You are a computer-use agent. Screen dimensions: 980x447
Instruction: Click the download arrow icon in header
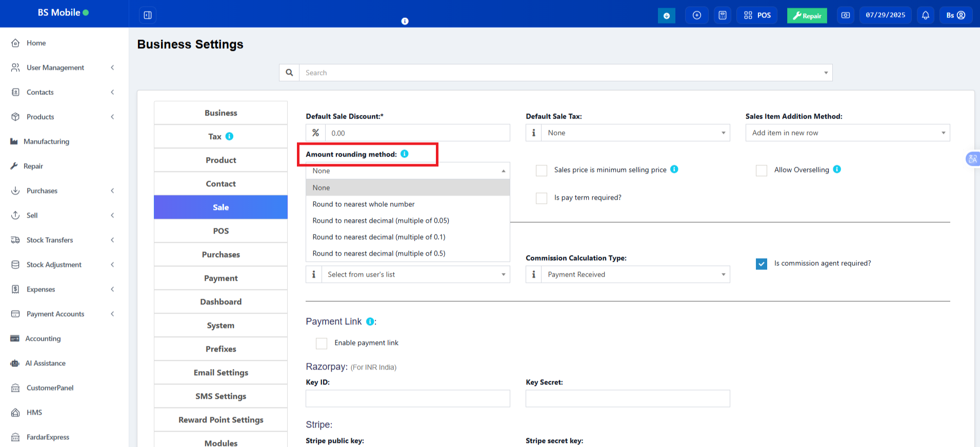click(x=666, y=15)
